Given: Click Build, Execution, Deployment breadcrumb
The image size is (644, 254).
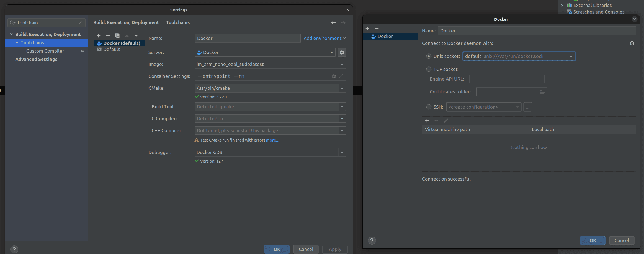Looking at the screenshot, I should click(x=126, y=22).
